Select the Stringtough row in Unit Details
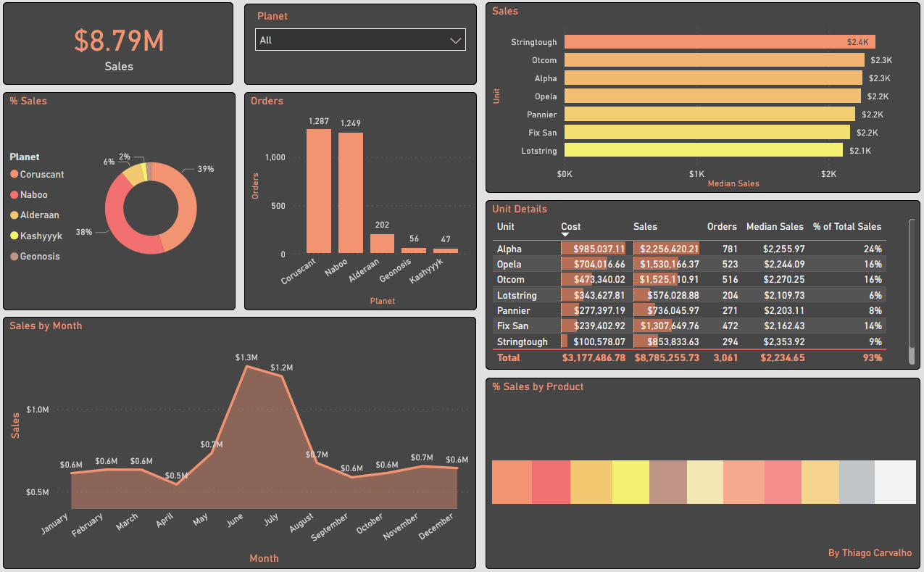Image resolution: width=924 pixels, height=572 pixels. 688,341
